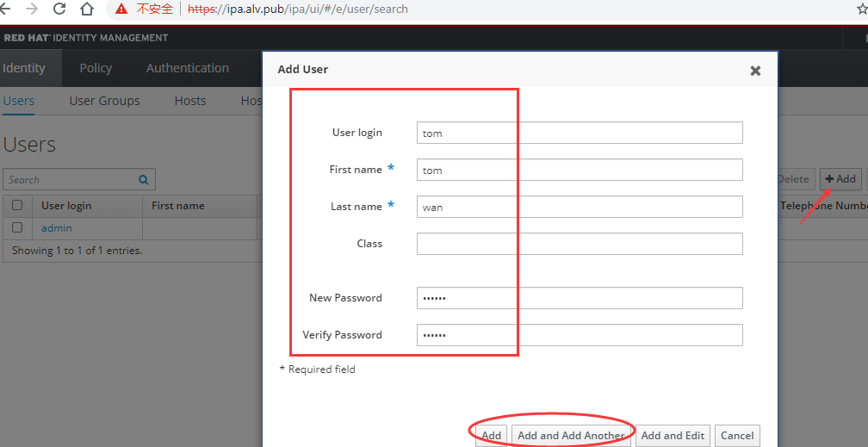Click the search magnifier icon in Users
Screen dimensions: 868x447
[x=144, y=179]
